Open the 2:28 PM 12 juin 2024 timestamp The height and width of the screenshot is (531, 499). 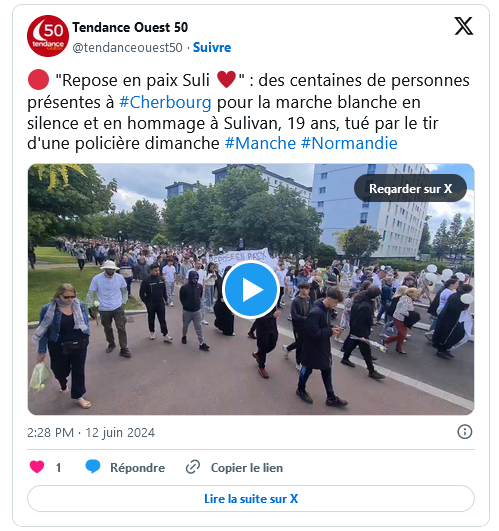[91, 432]
